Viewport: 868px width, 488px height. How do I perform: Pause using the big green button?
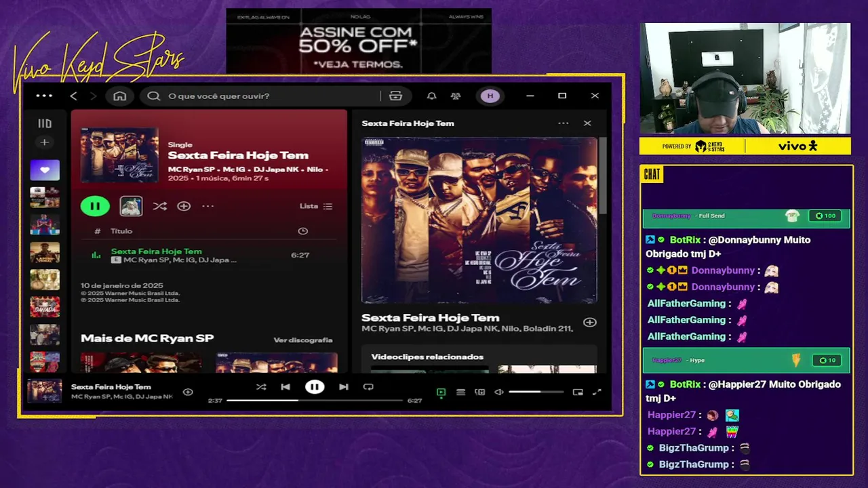point(95,206)
